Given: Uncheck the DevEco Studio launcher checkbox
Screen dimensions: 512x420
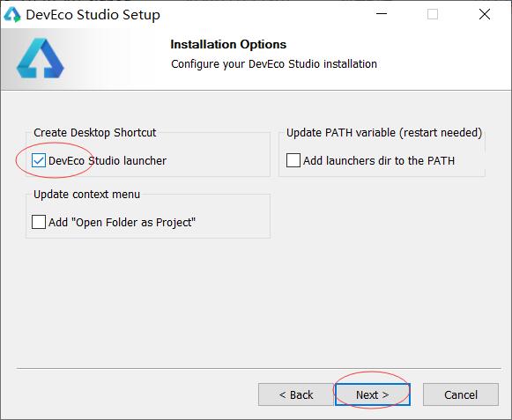Looking at the screenshot, I should 39,160.
